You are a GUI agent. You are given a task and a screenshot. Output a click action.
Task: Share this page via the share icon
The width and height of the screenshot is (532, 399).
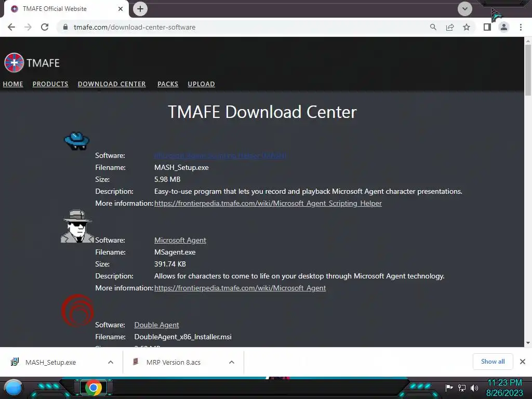point(450,27)
